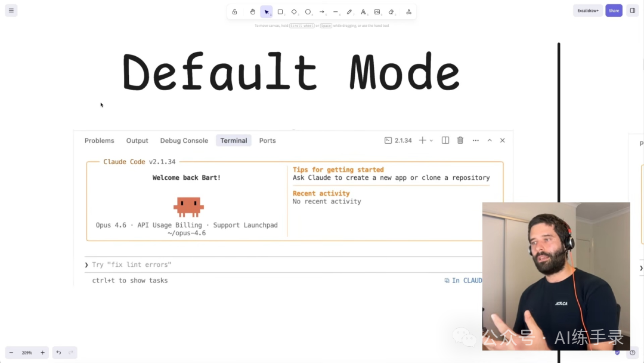This screenshot has height=363, width=644.
Task: Click 'Ask Claude to create a new app' tip
Action: click(x=391, y=177)
